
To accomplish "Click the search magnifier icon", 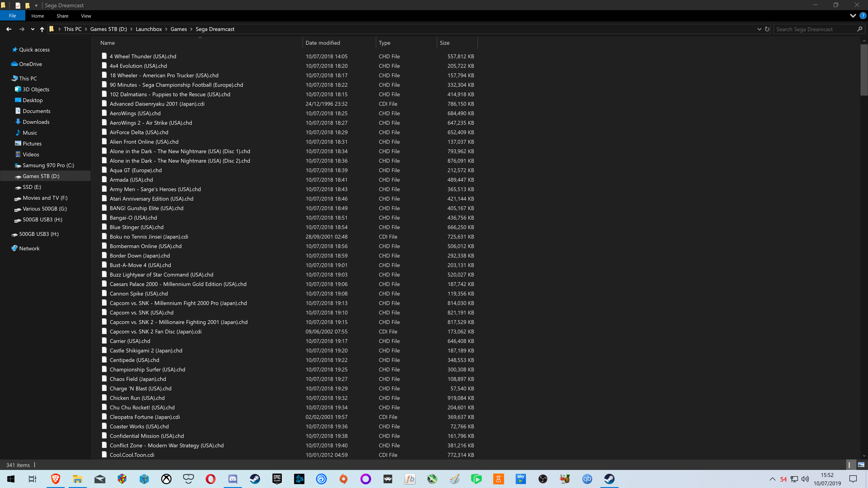I will point(860,29).
